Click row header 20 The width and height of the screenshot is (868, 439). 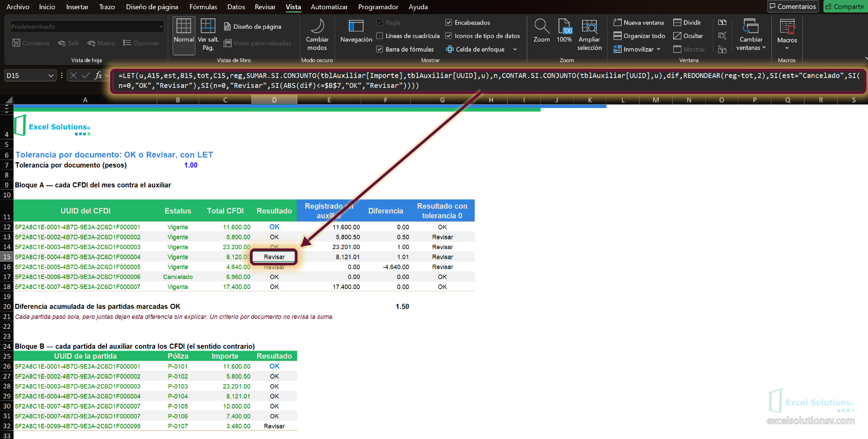tap(7, 307)
